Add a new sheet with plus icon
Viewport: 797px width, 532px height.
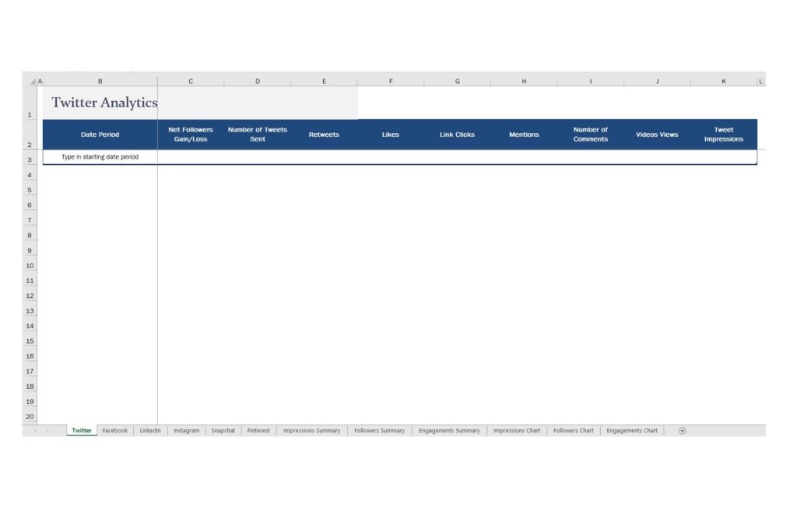tap(682, 430)
